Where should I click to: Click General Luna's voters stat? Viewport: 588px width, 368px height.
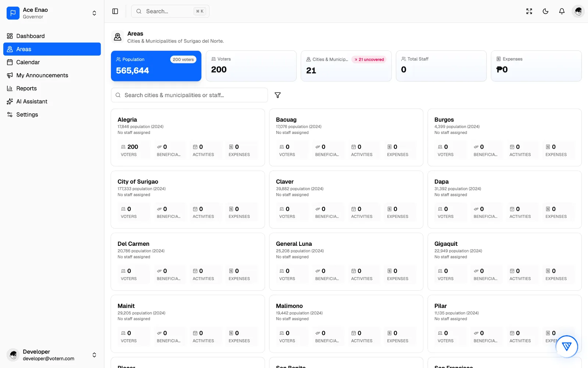(292, 275)
